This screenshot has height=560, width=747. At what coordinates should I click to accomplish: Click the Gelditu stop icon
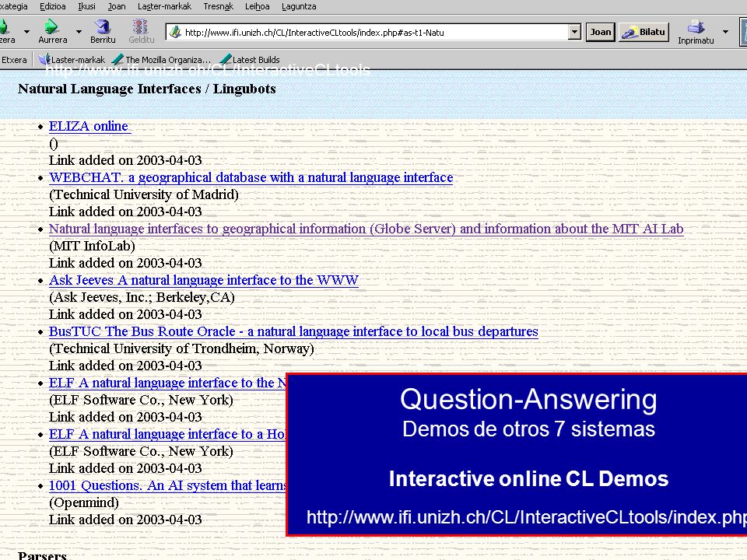click(141, 26)
